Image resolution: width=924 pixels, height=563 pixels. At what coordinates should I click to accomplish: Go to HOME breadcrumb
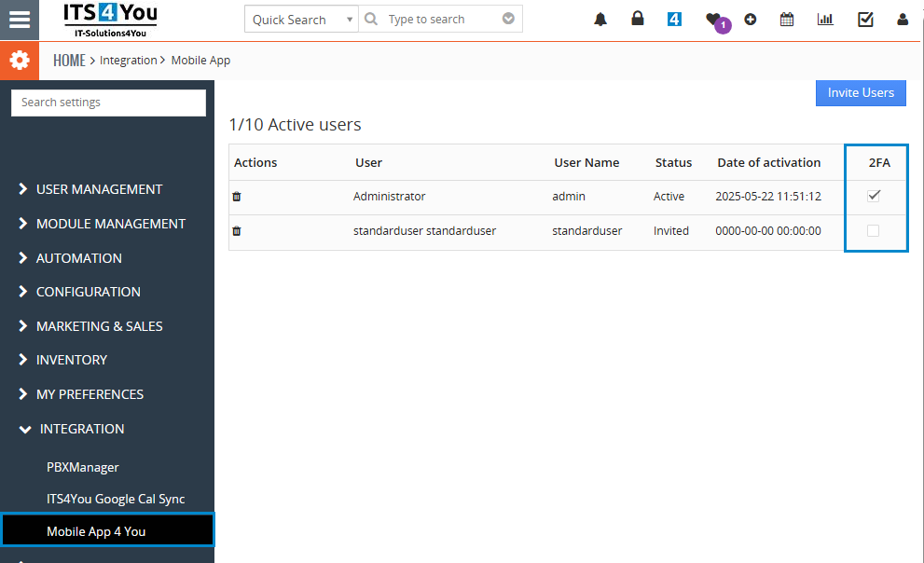(x=69, y=60)
